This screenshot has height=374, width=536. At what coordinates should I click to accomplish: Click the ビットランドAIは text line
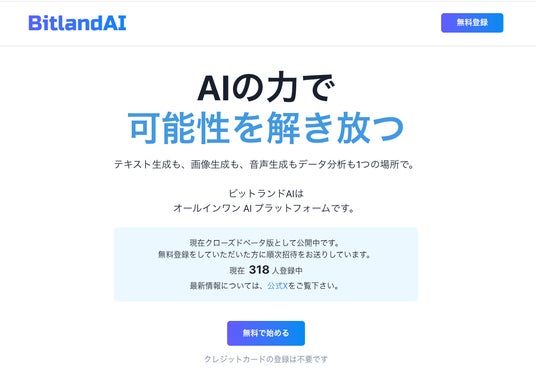click(x=266, y=193)
